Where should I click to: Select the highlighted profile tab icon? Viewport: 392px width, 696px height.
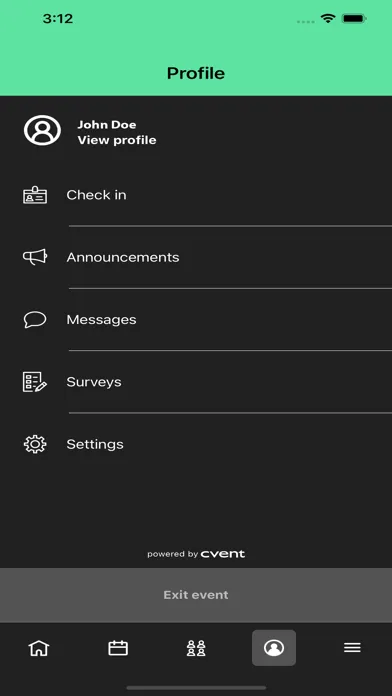[274, 648]
